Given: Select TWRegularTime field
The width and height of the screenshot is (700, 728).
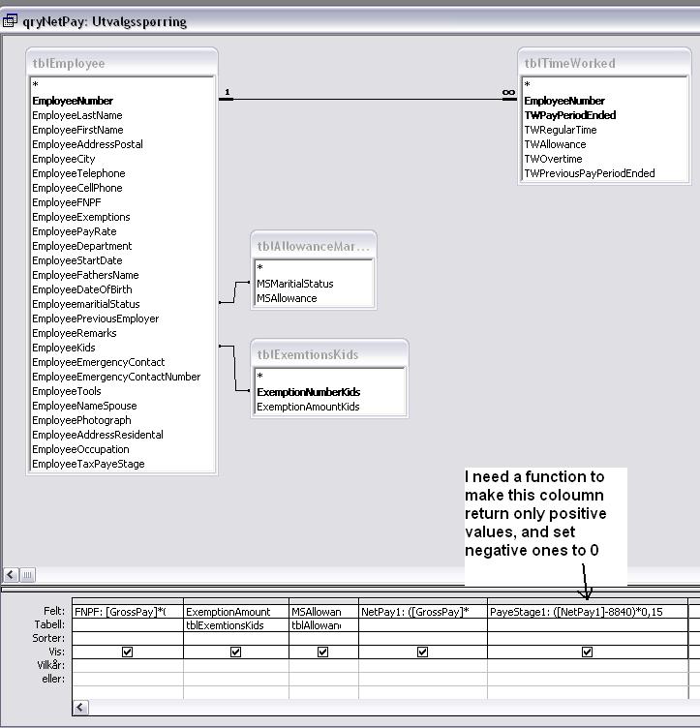Looking at the screenshot, I should (x=604, y=130).
